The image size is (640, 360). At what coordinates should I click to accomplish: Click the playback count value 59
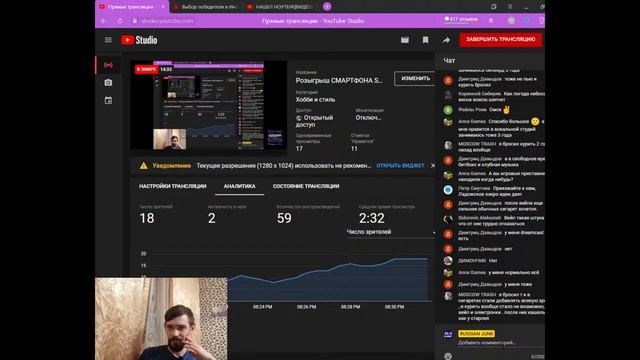pyautogui.click(x=284, y=218)
